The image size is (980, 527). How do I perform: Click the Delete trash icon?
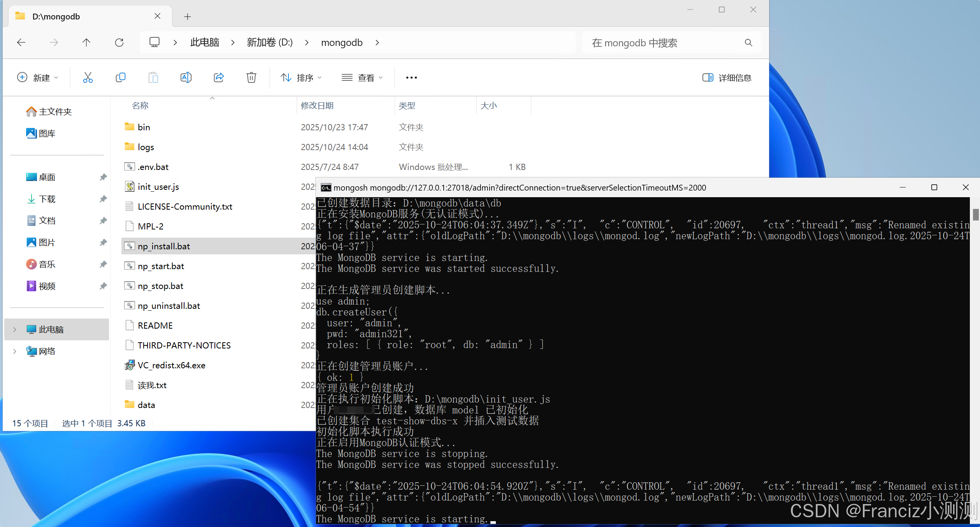click(x=251, y=78)
